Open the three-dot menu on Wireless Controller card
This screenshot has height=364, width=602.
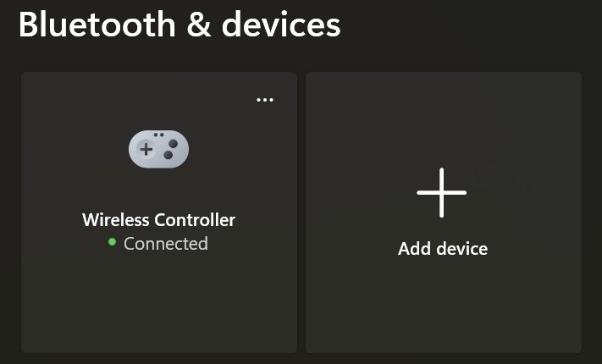(x=265, y=100)
